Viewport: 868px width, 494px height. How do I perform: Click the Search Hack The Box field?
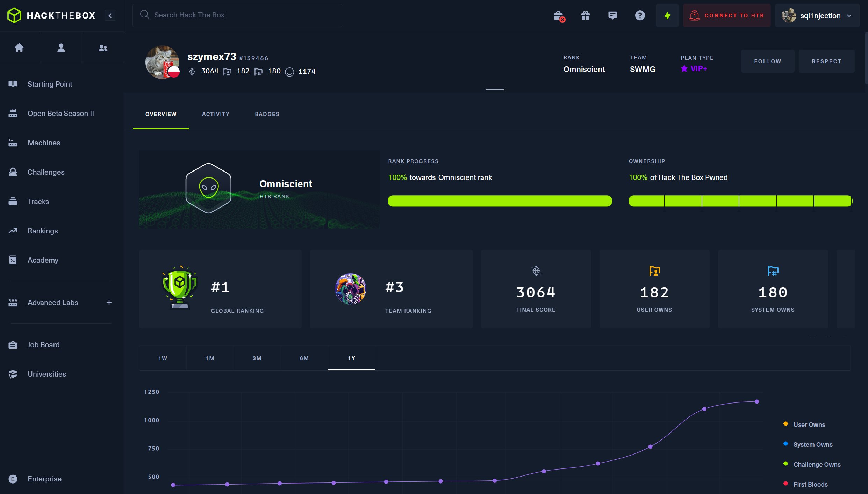pos(238,15)
